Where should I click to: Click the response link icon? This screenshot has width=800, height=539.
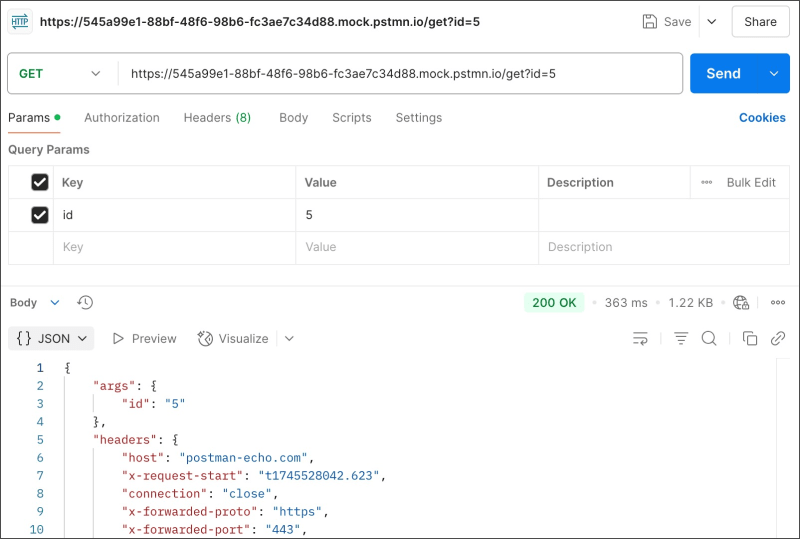click(x=778, y=338)
